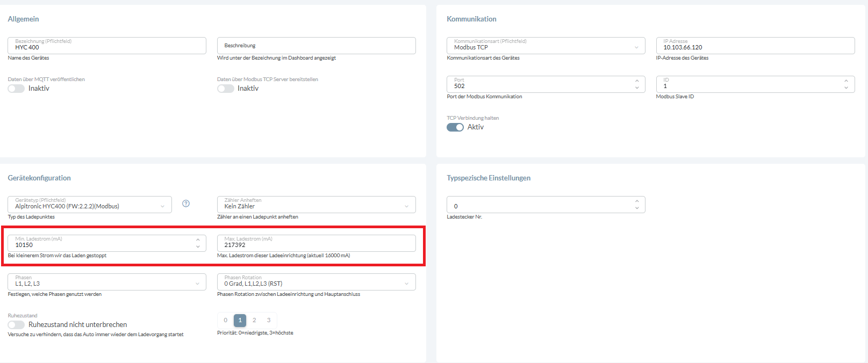The image size is (868, 363).
Task: Open the Kommunikationsart dropdown
Action: [545, 46]
